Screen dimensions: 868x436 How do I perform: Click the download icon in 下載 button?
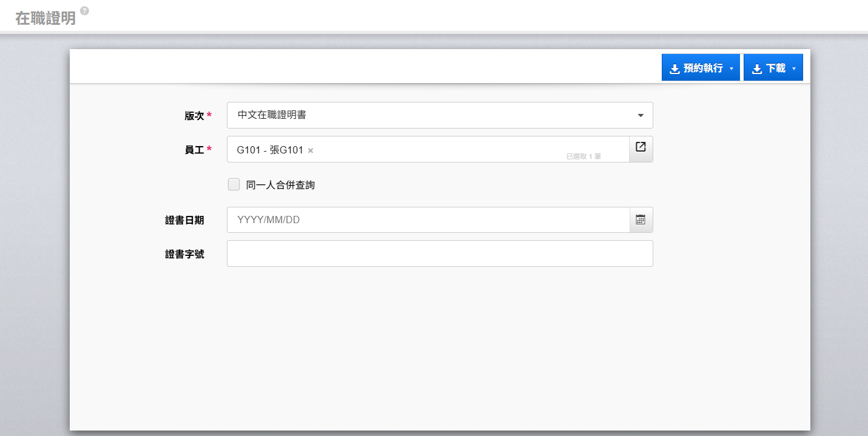[756, 69]
